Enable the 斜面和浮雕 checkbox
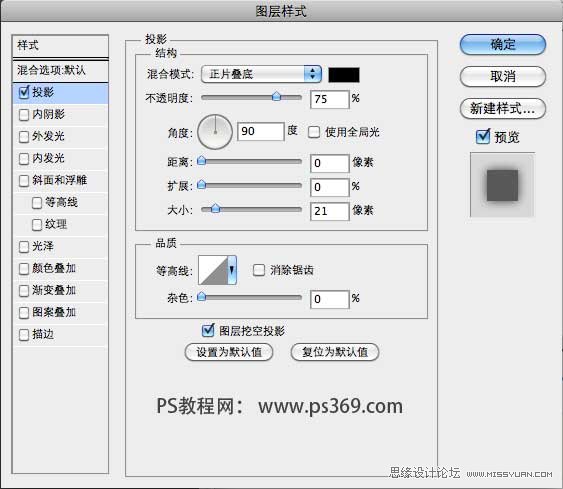563x489 pixels. (24, 181)
